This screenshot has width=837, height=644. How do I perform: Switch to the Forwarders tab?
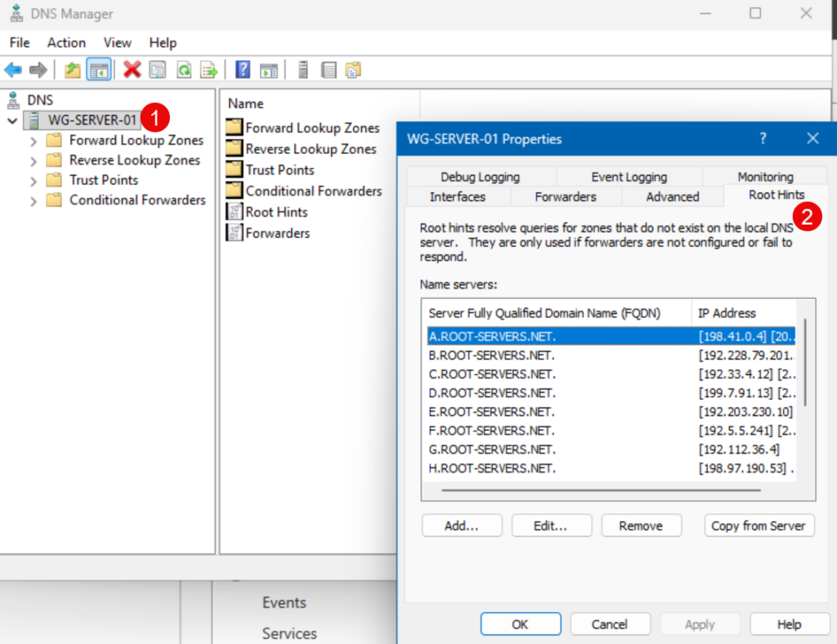pos(565,196)
